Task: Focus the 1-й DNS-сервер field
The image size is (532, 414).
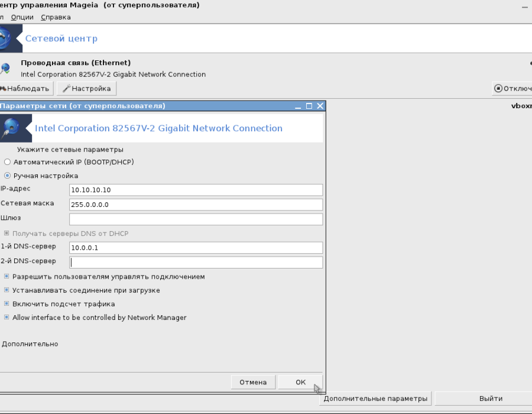Action: pyautogui.click(x=196, y=248)
